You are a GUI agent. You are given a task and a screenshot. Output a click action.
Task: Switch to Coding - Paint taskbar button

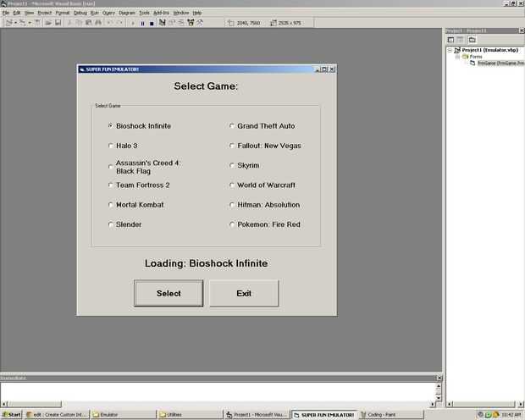(x=391, y=415)
